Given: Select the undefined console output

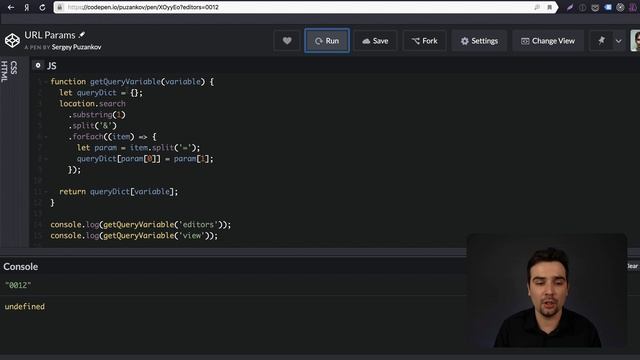Looking at the screenshot, I should 24,307.
